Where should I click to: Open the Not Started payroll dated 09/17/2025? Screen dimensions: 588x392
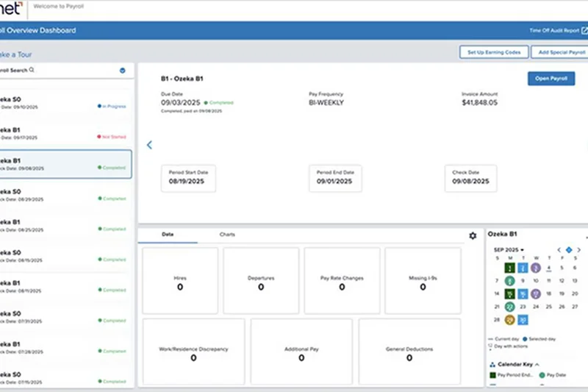(x=65, y=134)
